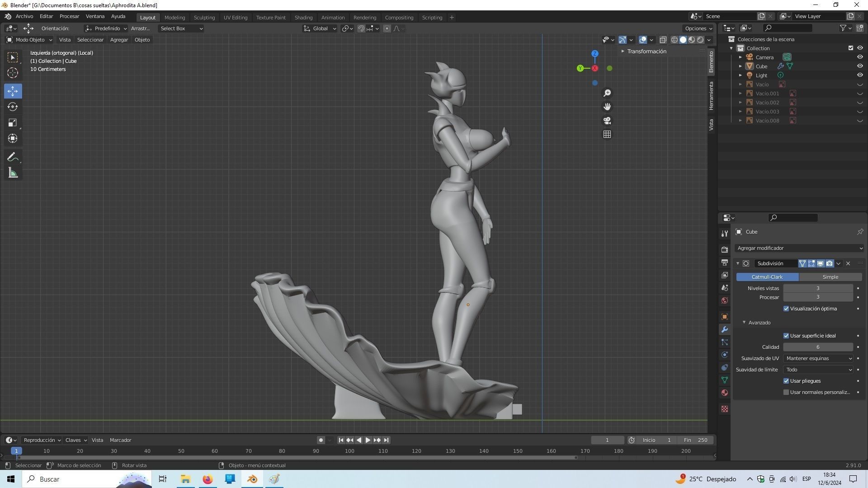868x488 pixels.
Task: Select the Measure tool
Action: pyautogui.click(x=13, y=173)
